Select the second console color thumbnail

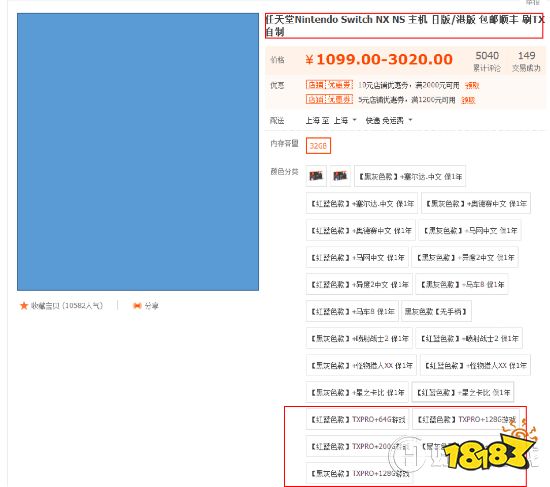tap(340, 176)
